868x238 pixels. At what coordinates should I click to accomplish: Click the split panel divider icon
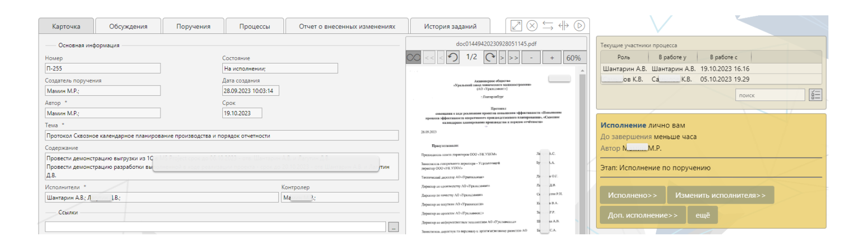pos(563,26)
